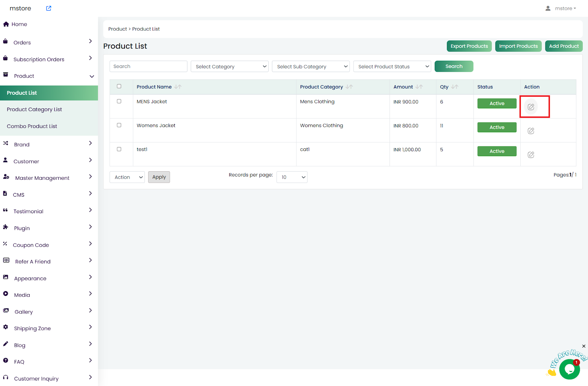Click edit icon for MENS Jacket
The width and height of the screenshot is (588, 386).
[x=531, y=107]
